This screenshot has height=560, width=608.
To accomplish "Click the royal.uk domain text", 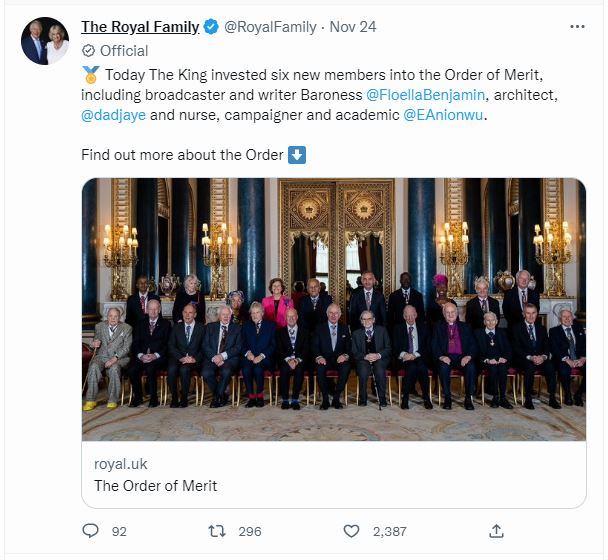I will tap(121, 464).
